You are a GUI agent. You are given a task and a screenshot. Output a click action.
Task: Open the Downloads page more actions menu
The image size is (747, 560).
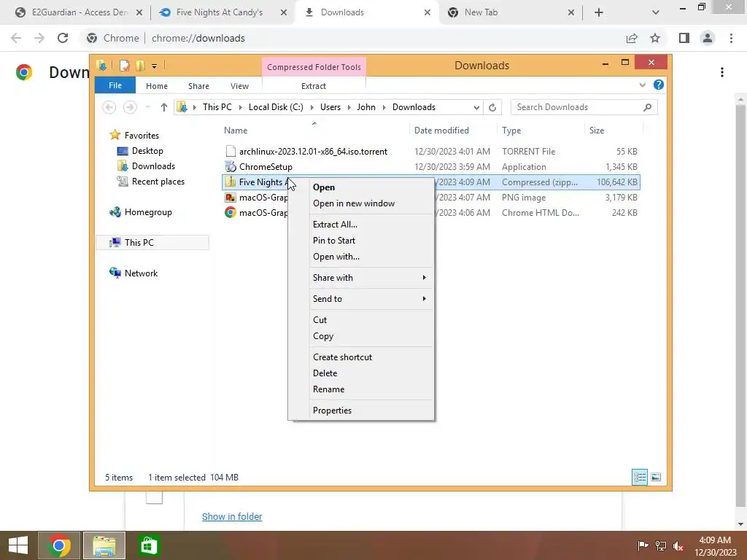pos(722,72)
